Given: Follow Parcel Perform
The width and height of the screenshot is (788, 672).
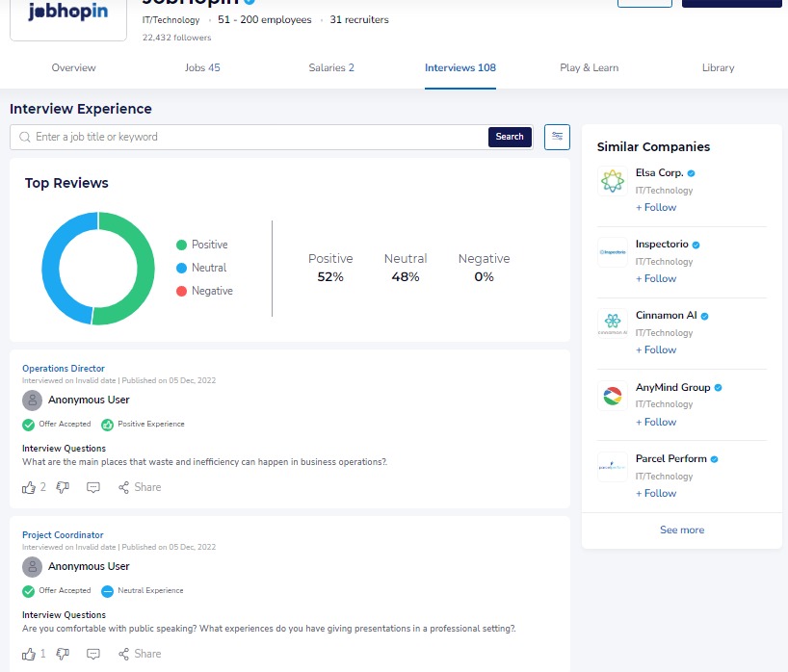Looking at the screenshot, I should tap(656, 494).
